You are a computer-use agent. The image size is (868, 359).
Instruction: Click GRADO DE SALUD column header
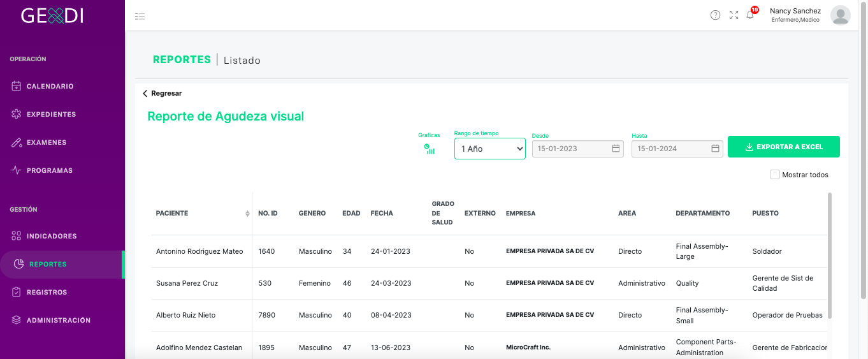point(443,213)
